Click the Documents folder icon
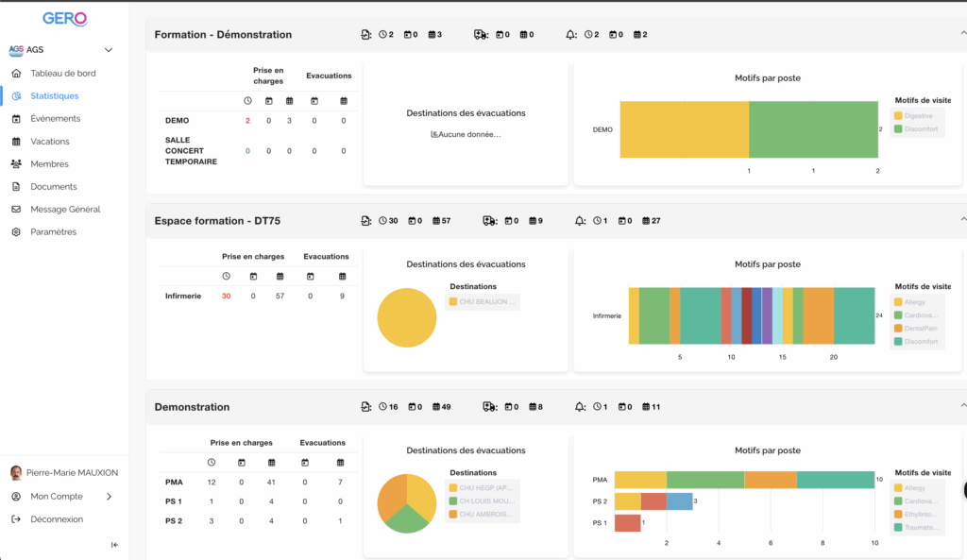This screenshot has width=967, height=560. tap(16, 187)
